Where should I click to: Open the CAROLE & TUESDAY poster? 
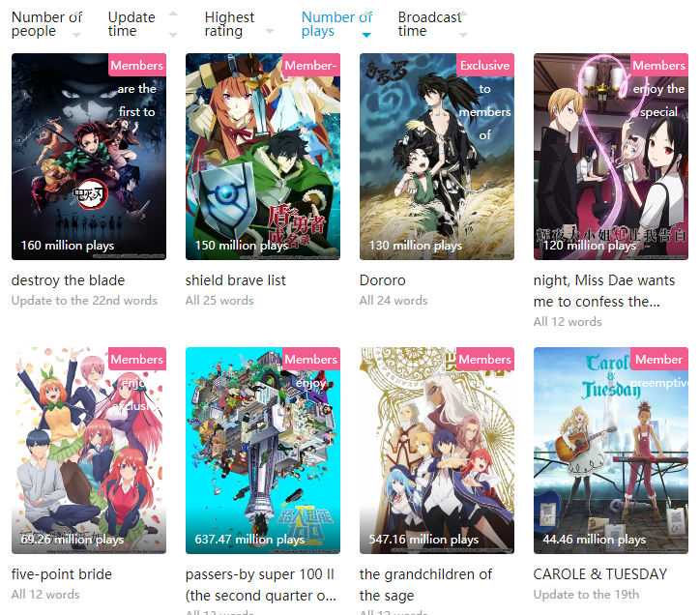click(611, 451)
